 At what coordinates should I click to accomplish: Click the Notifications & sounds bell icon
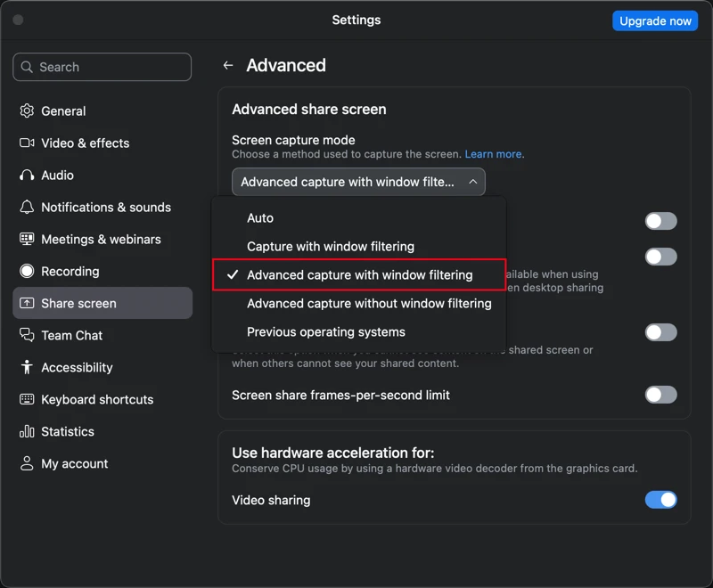pyautogui.click(x=27, y=208)
